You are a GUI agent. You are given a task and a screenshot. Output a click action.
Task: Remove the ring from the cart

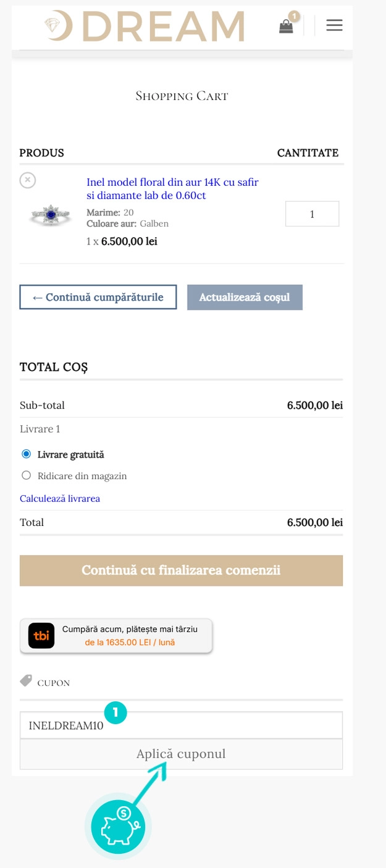[28, 180]
